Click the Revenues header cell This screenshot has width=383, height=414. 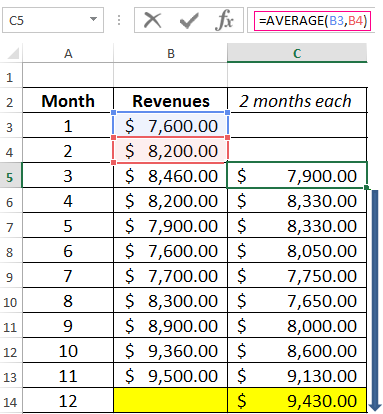click(170, 100)
